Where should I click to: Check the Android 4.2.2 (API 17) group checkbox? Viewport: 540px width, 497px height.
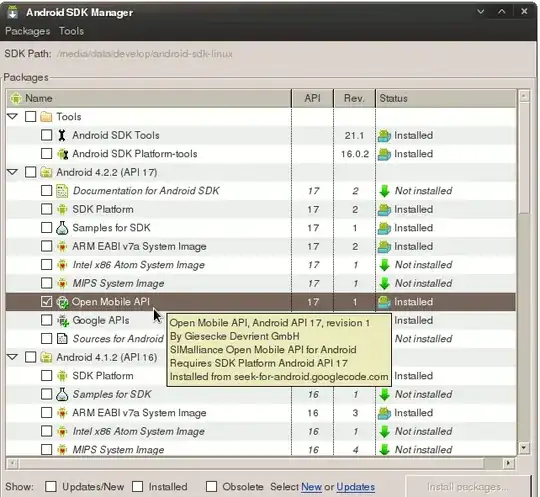30,172
